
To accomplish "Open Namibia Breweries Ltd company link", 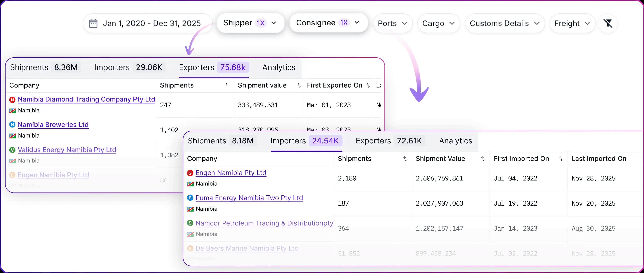I will click(x=53, y=125).
